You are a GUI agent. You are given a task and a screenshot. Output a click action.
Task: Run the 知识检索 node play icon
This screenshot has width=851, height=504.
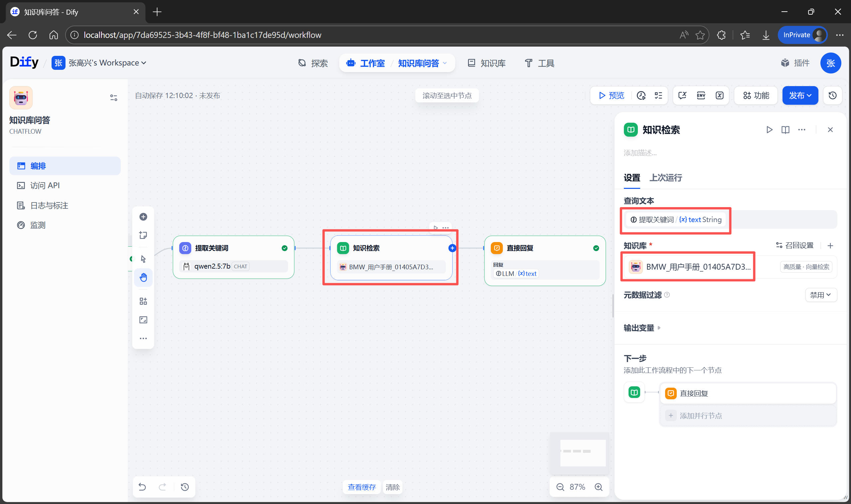click(x=769, y=130)
